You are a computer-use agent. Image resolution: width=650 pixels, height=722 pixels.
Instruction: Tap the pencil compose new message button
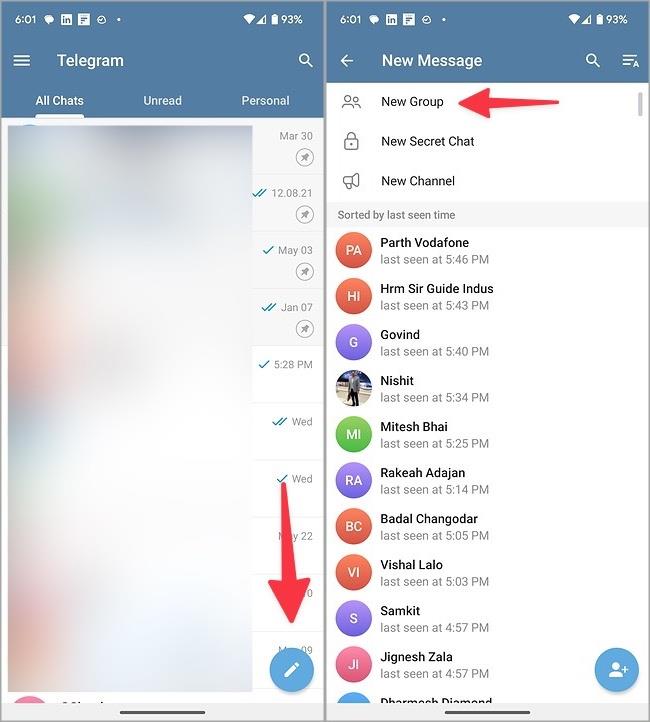291,669
